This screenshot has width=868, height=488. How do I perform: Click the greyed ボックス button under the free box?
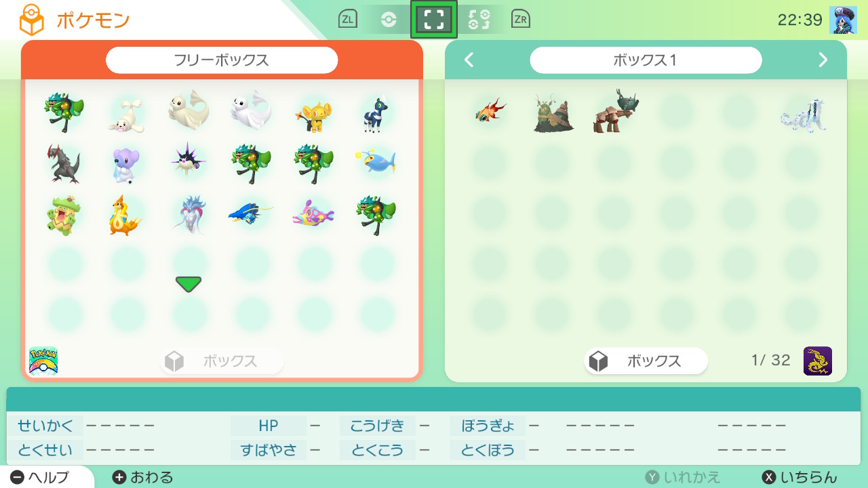coord(222,361)
